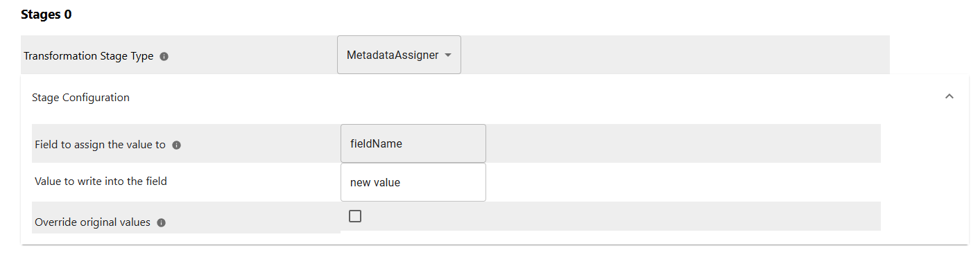Enable the Override original values checkbox
This screenshot has width=980, height=257.
[355, 216]
